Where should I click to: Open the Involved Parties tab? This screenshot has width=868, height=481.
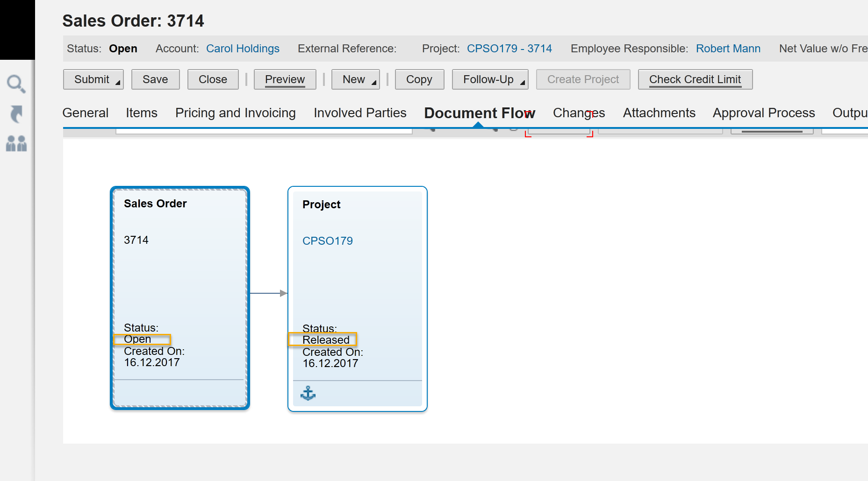[360, 113]
